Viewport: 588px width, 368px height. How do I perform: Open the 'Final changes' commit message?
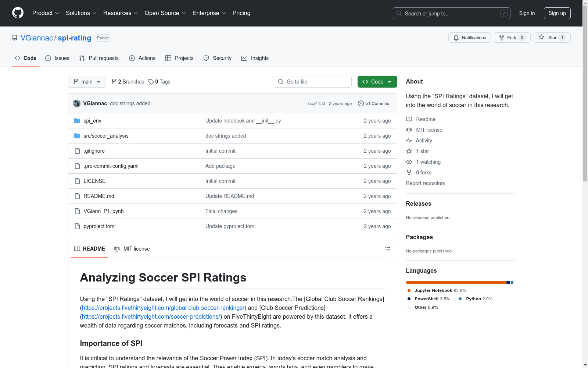tap(221, 211)
